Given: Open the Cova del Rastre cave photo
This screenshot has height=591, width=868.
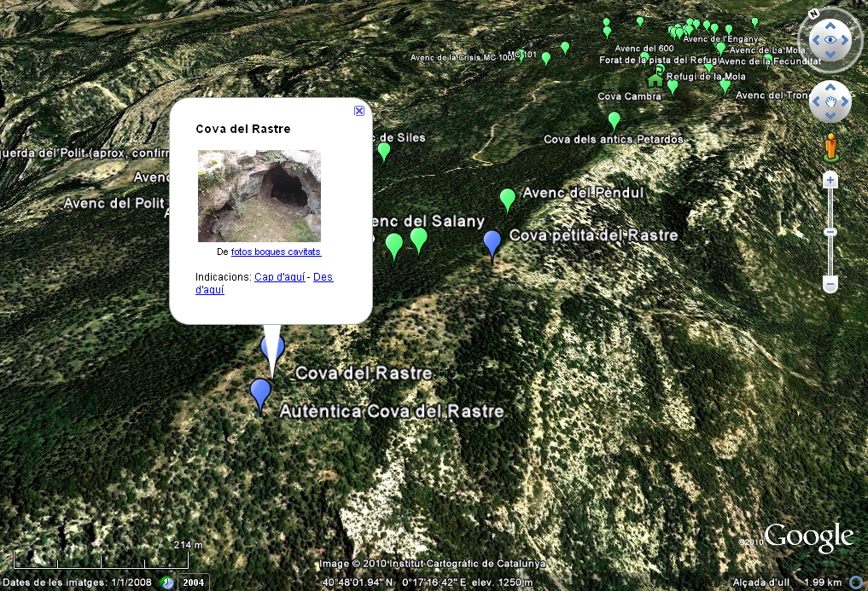Looking at the screenshot, I should pyautogui.click(x=259, y=196).
